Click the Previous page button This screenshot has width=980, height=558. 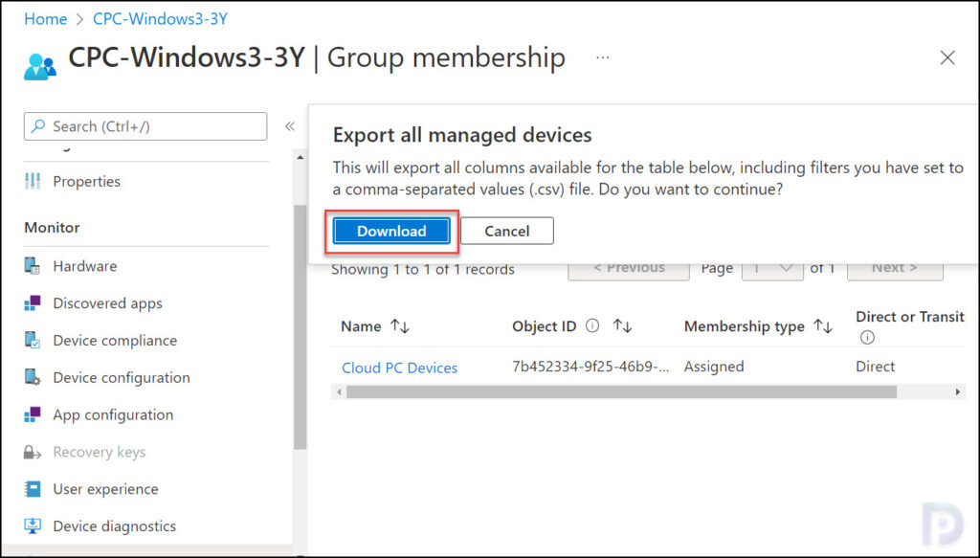tap(629, 269)
